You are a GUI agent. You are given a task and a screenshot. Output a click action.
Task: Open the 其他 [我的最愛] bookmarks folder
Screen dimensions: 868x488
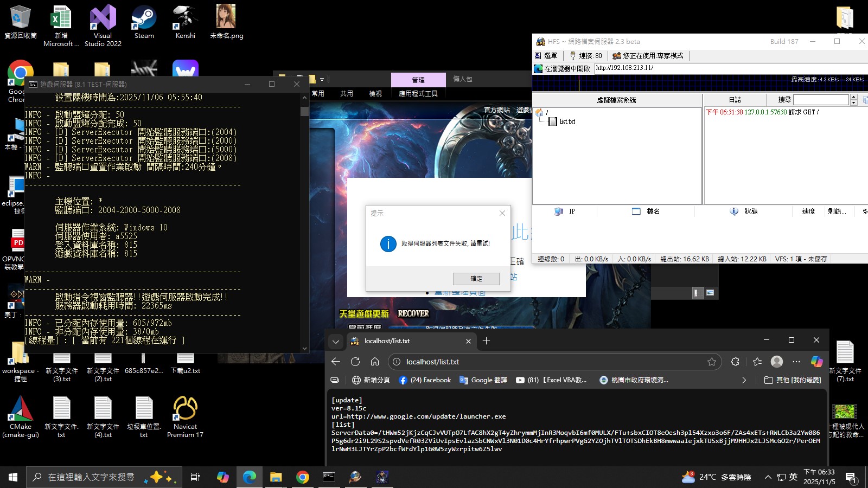[793, 380]
